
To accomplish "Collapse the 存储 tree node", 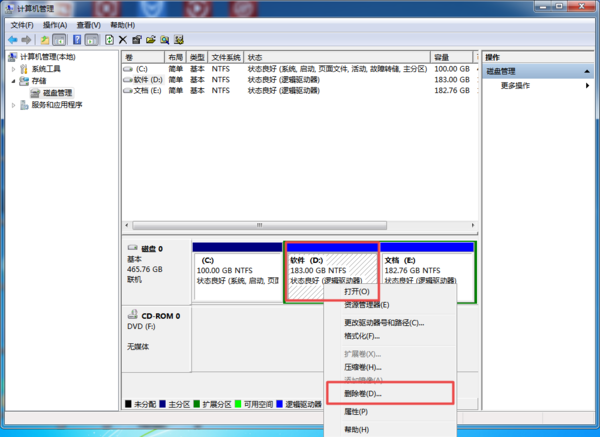I will (x=13, y=81).
